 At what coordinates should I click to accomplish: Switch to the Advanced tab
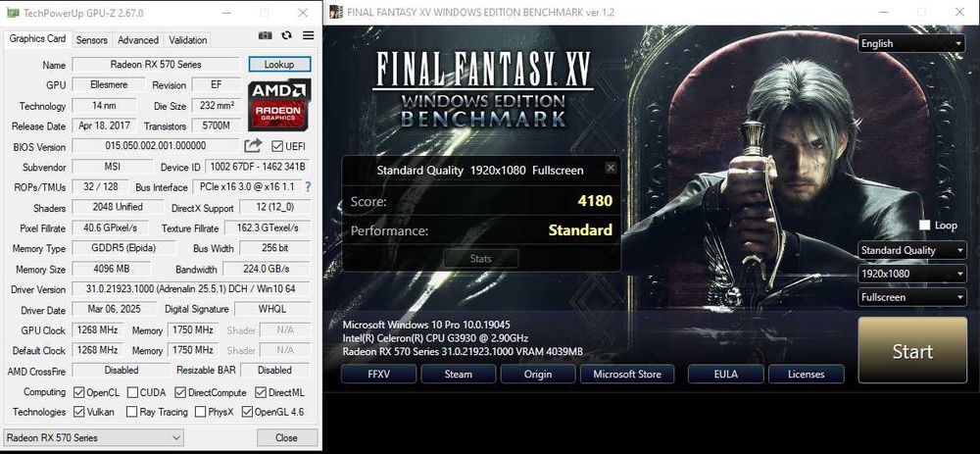[138, 40]
